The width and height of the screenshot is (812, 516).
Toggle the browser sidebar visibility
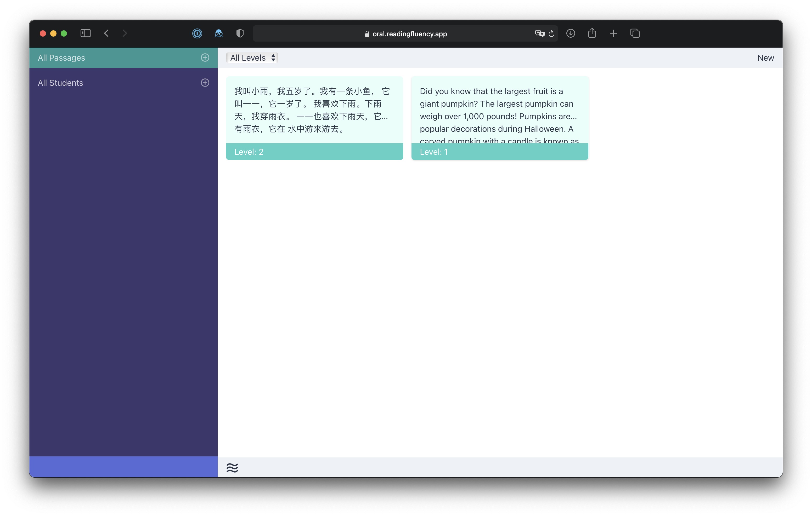(85, 33)
